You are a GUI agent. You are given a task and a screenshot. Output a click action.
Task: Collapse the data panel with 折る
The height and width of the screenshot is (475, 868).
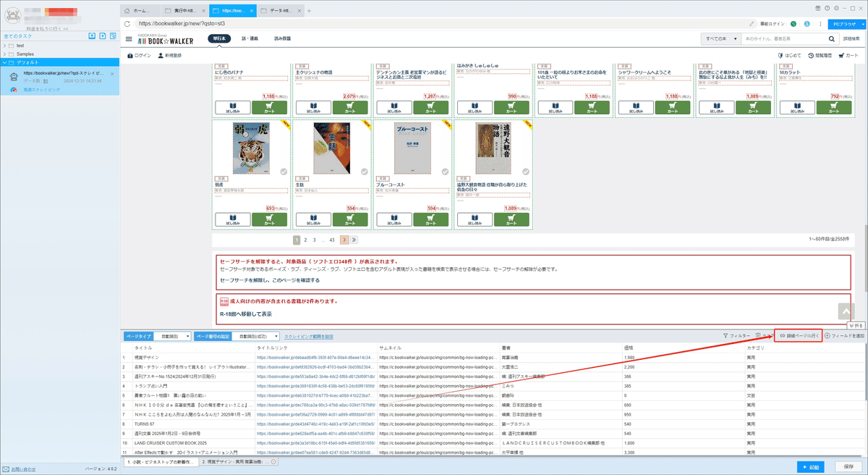856,326
